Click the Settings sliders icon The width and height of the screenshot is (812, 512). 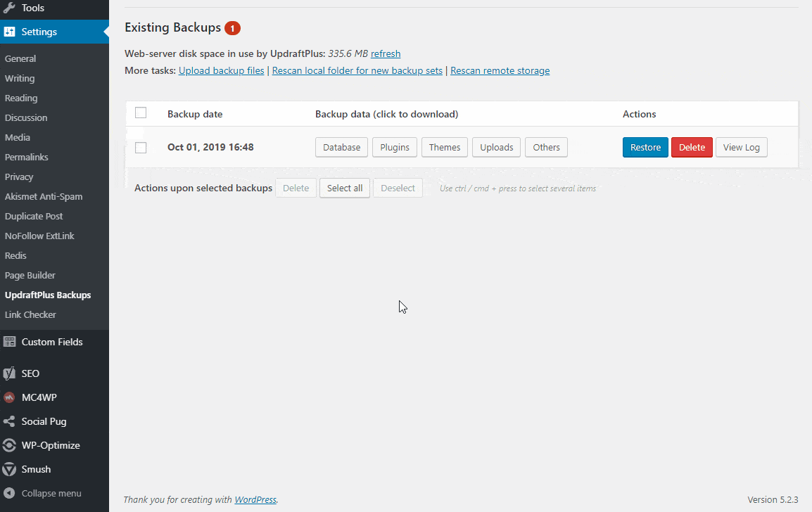tap(9, 32)
